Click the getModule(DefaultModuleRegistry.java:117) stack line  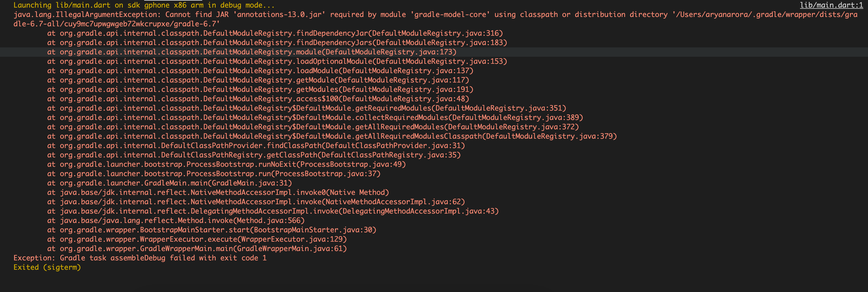pyautogui.click(x=258, y=80)
